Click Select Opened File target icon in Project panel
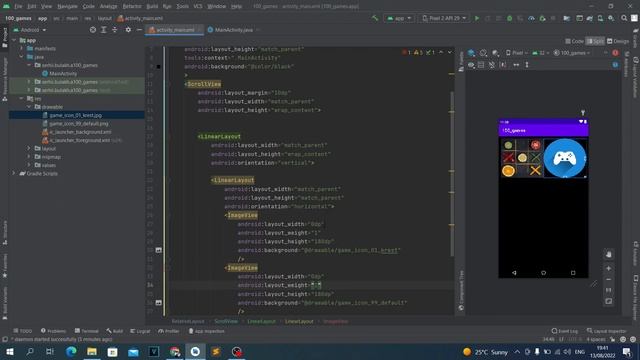The width and height of the screenshot is (640, 360). pyautogui.click(x=93, y=30)
